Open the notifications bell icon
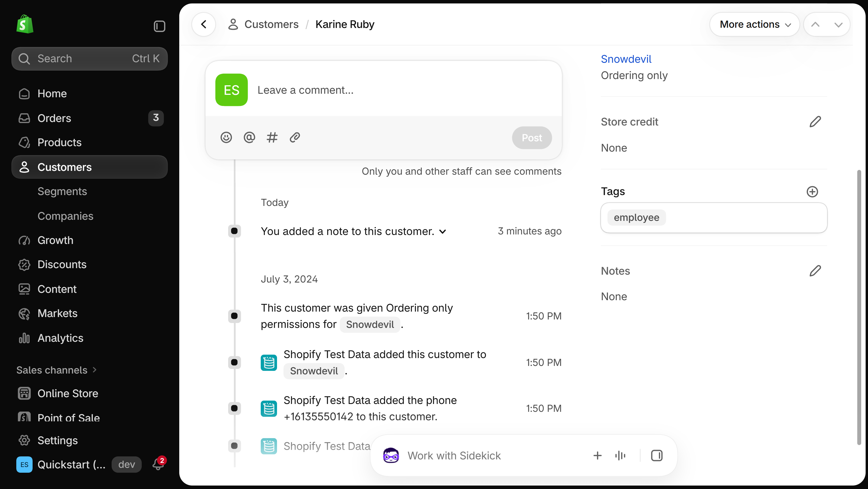The height and width of the screenshot is (489, 868). 158,464
